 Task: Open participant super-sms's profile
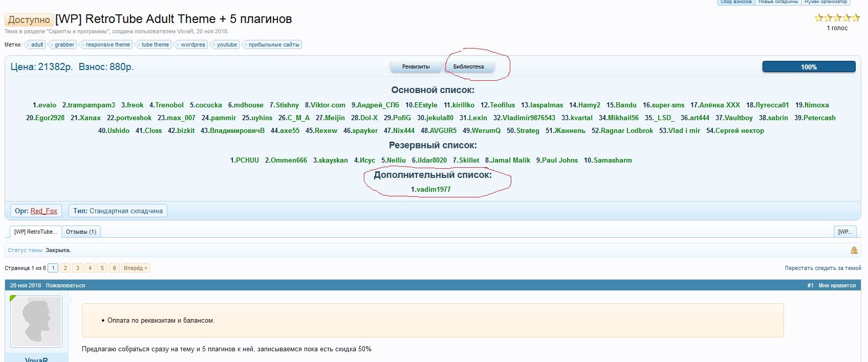pos(668,105)
